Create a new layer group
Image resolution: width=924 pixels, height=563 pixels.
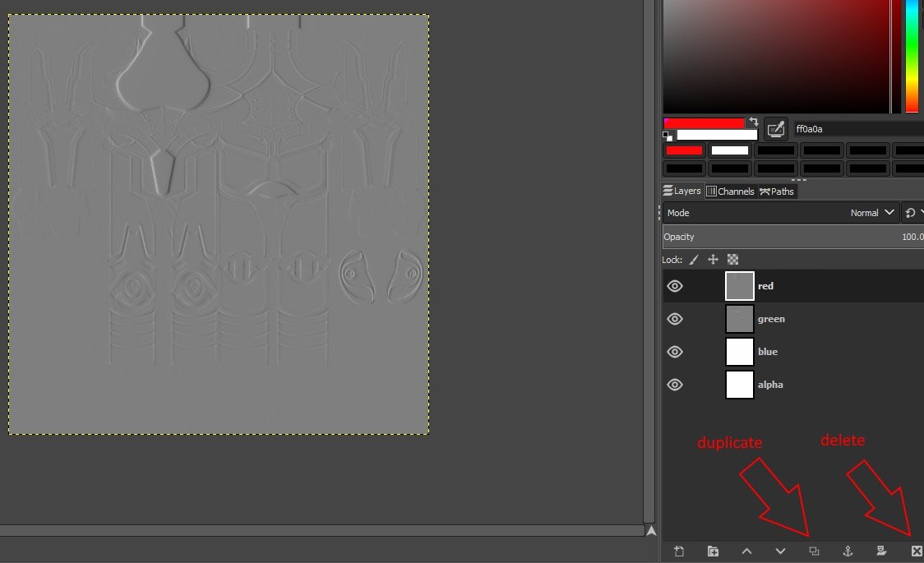713,551
